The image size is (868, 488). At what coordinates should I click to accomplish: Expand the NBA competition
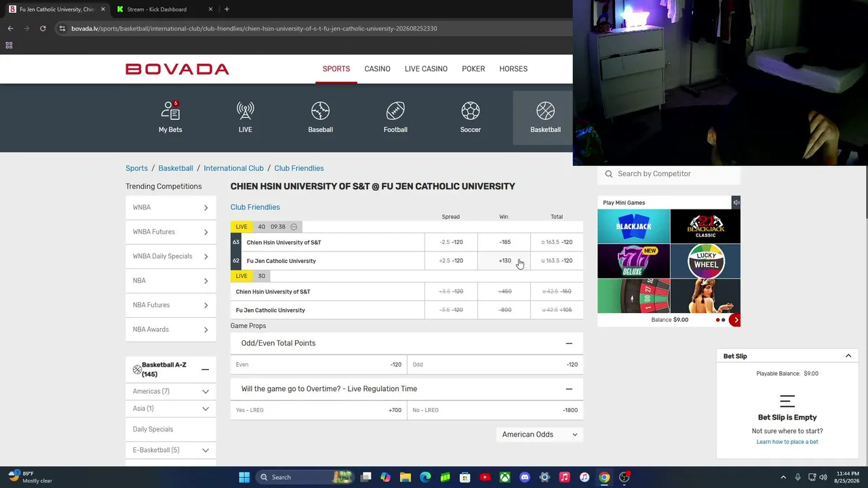click(x=171, y=281)
